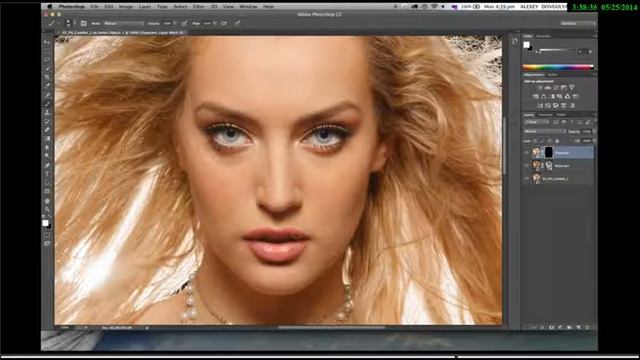640x360 pixels.
Task: Open the layer Fill dropdown arrow
Action: click(594, 141)
